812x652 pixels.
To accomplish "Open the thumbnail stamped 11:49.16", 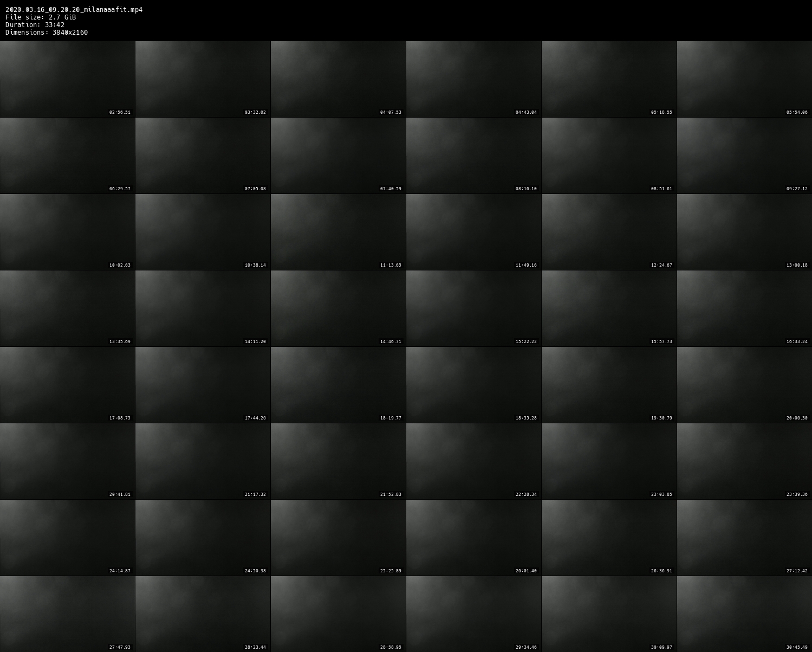I will 473,232.
